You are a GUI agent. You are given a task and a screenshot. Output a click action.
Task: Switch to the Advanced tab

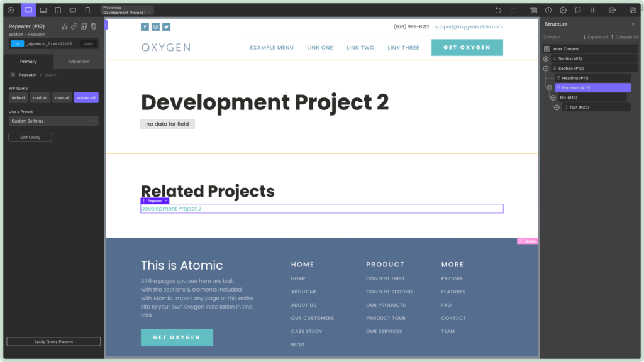pos(79,62)
